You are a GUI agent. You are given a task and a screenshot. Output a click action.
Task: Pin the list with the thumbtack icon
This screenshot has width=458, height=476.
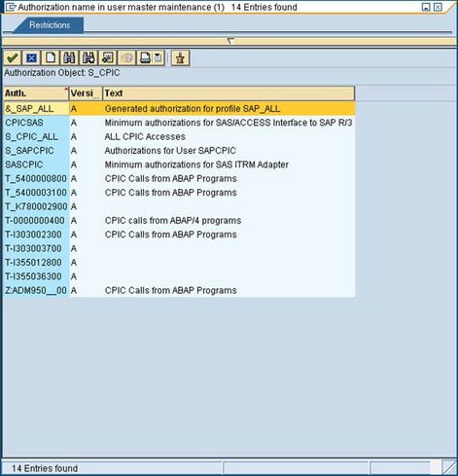tap(180, 58)
